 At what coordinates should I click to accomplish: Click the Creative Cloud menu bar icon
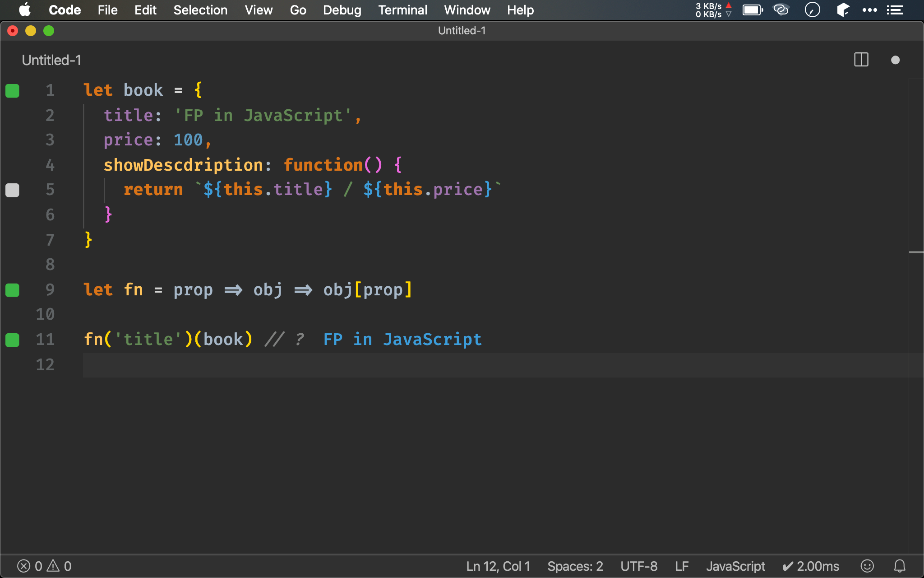click(781, 9)
